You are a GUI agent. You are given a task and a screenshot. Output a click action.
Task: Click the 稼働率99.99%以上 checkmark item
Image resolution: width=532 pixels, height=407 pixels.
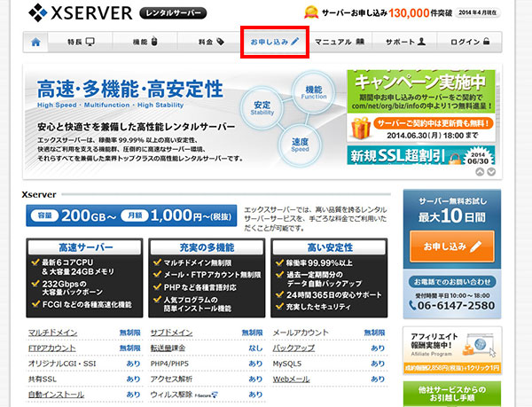[x=314, y=262]
